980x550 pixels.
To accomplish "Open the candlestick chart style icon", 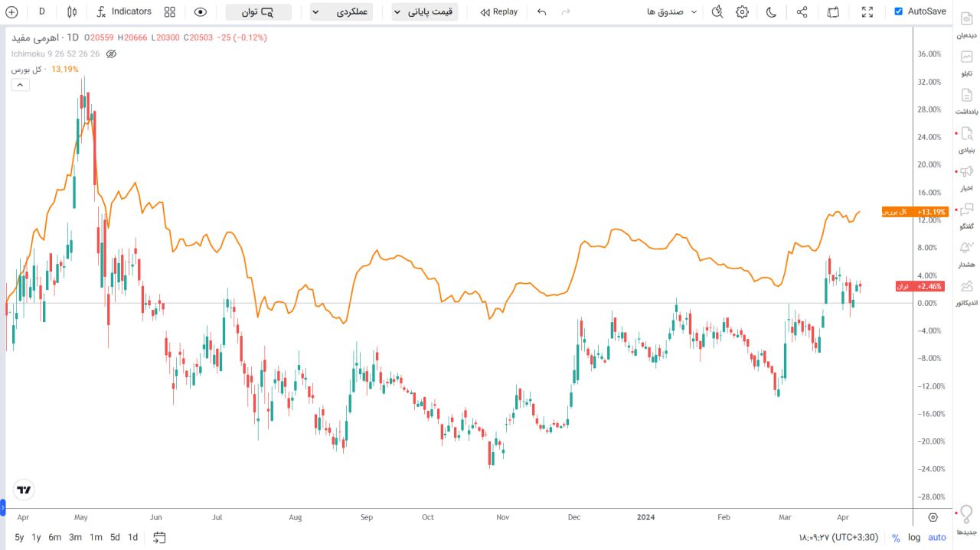I will pyautogui.click(x=72, y=11).
